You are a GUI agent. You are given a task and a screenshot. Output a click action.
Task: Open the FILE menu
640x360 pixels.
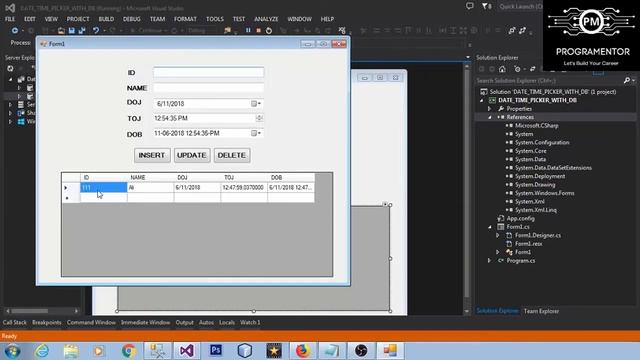click(10, 19)
